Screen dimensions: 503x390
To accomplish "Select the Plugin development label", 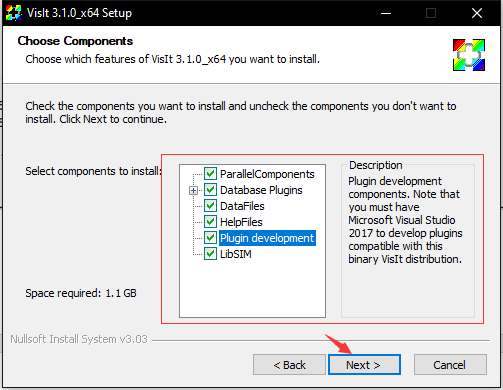I will [267, 238].
